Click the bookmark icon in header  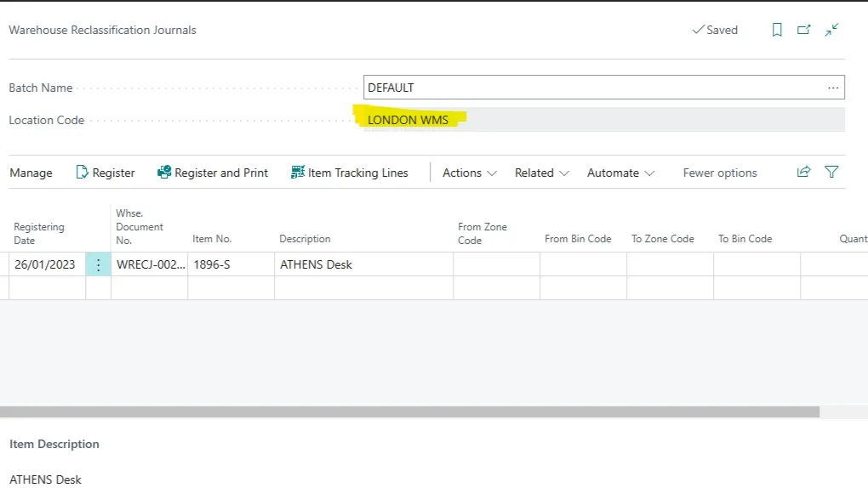click(x=777, y=30)
